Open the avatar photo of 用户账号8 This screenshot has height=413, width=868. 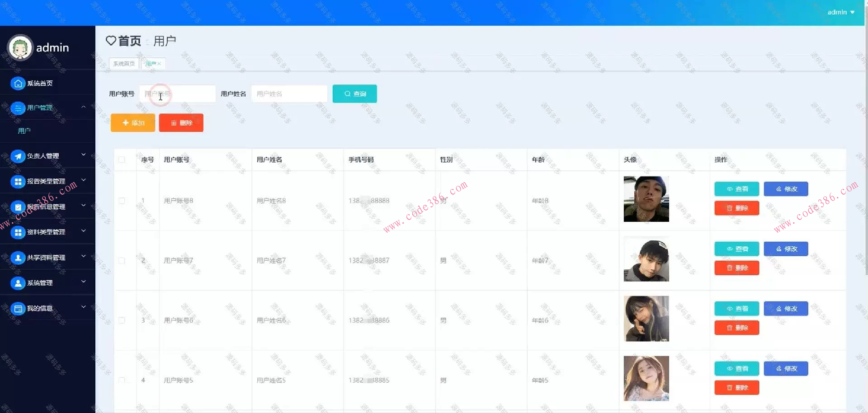(x=646, y=199)
